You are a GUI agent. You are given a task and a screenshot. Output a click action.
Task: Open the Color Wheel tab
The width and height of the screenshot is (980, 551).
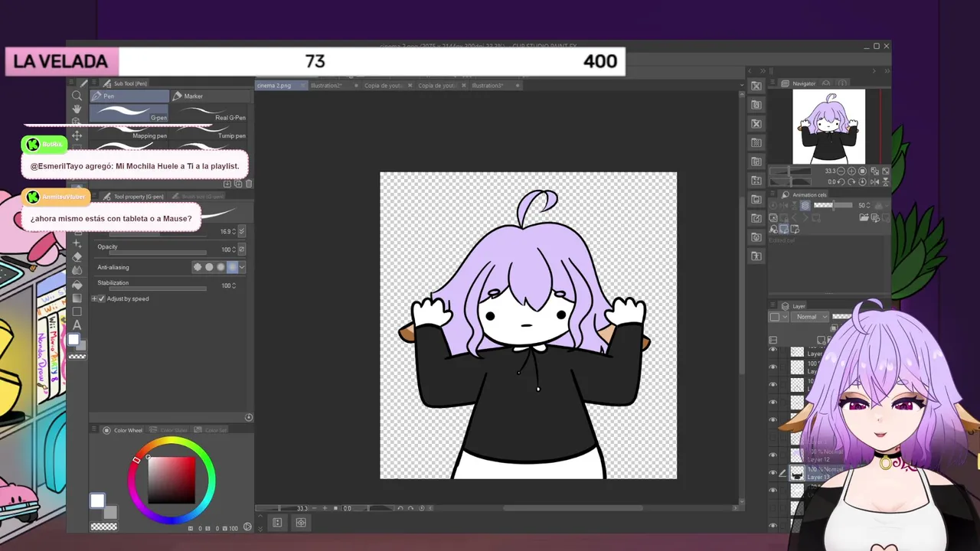pos(123,430)
